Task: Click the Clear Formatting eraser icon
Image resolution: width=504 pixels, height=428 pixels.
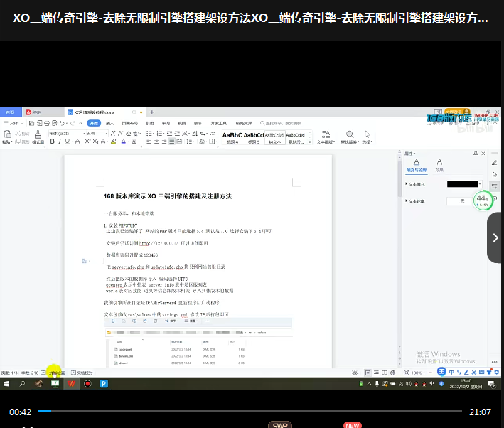Action: [128, 133]
